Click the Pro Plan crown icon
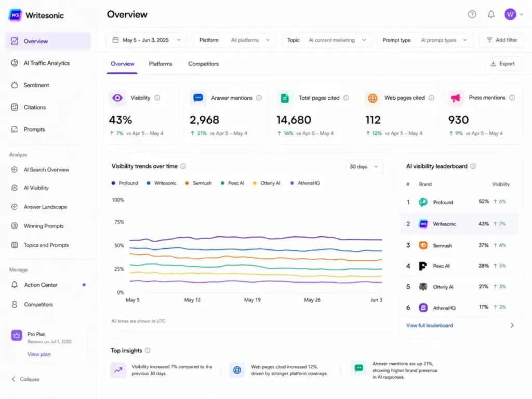The width and height of the screenshot is (532, 399). coord(16,335)
